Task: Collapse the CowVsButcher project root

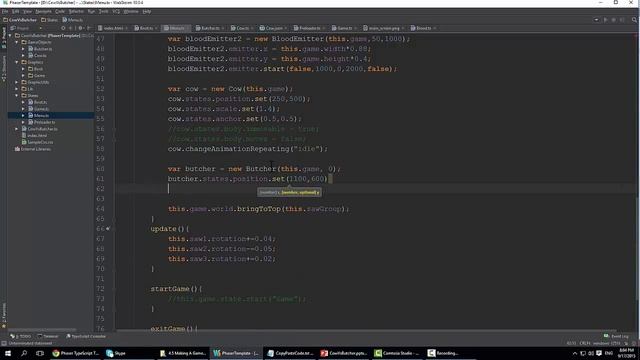Action: (11, 36)
